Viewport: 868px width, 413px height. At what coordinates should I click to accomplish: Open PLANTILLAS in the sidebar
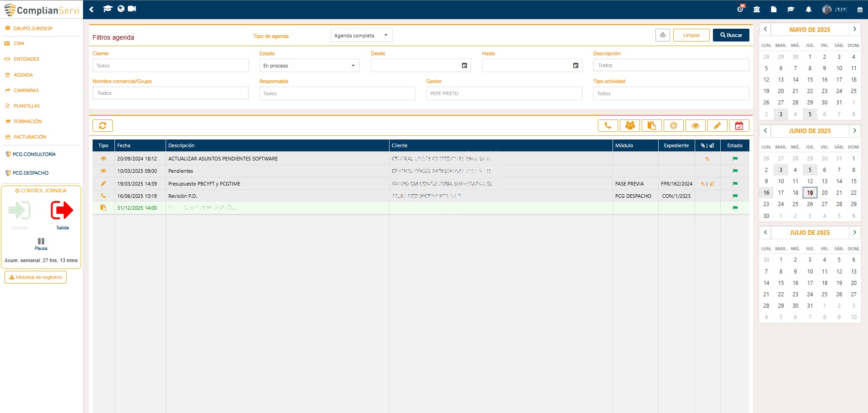pos(26,106)
